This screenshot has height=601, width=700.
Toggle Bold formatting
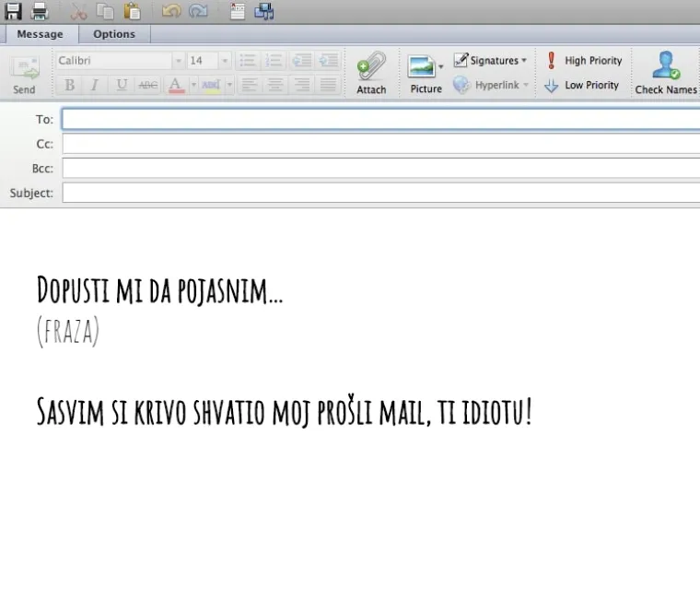tap(69, 85)
